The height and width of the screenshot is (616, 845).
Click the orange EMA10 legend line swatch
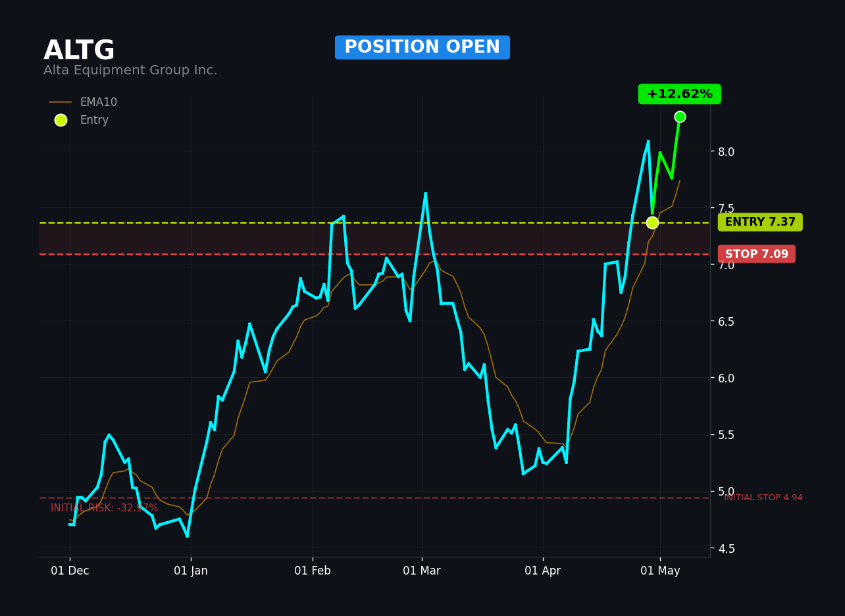pyautogui.click(x=61, y=103)
